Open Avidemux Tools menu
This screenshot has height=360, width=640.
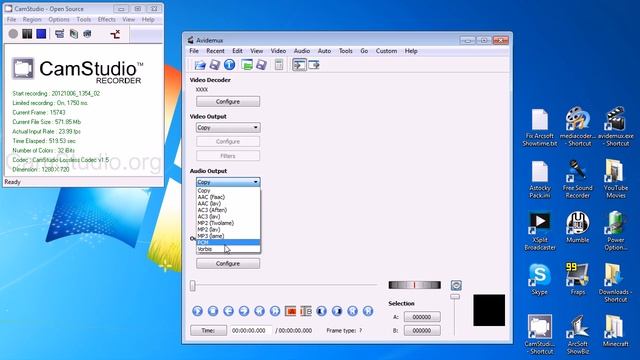345,51
